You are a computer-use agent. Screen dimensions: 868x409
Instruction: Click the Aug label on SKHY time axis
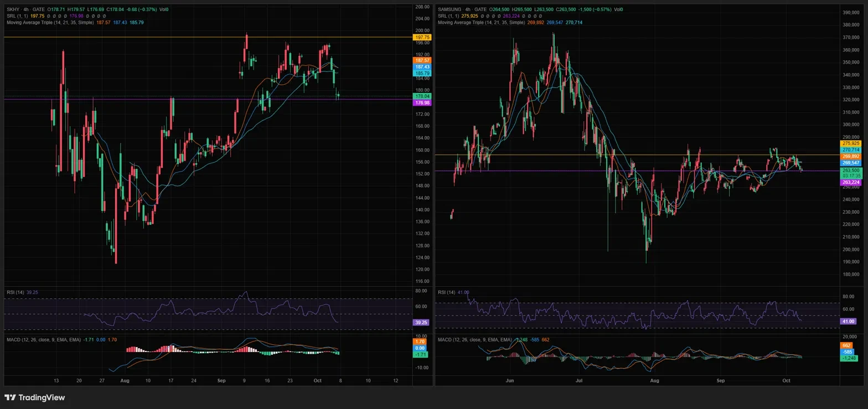125,381
